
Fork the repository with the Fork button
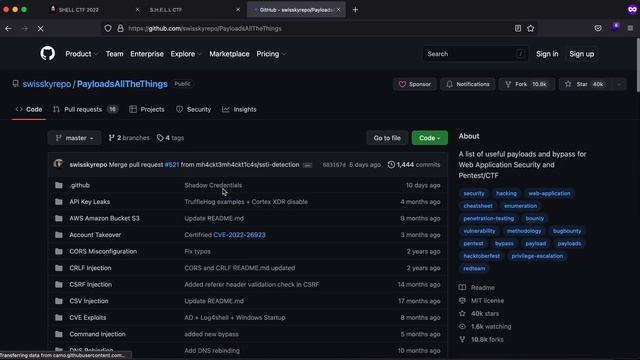527,84
